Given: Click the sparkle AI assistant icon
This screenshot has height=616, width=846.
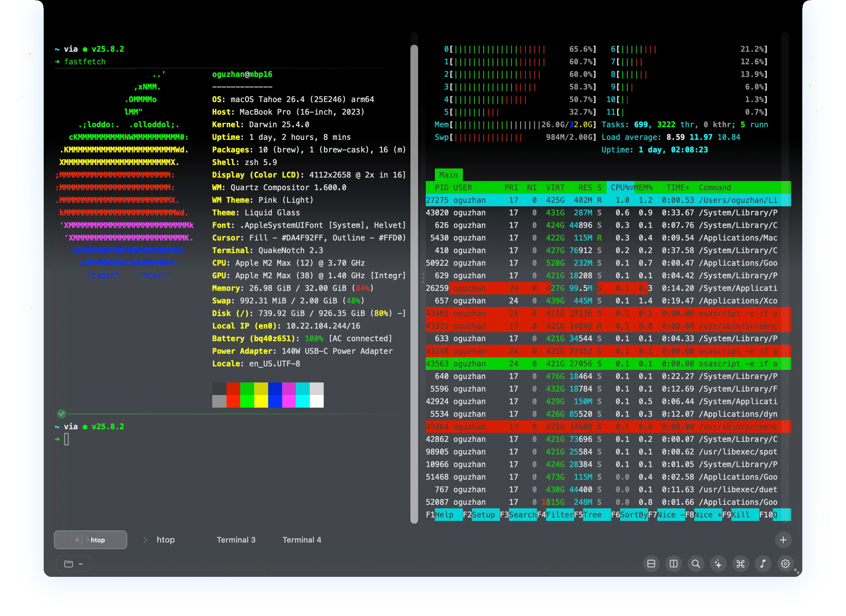Looking at the screenshot, I should (x=718, y=564).
